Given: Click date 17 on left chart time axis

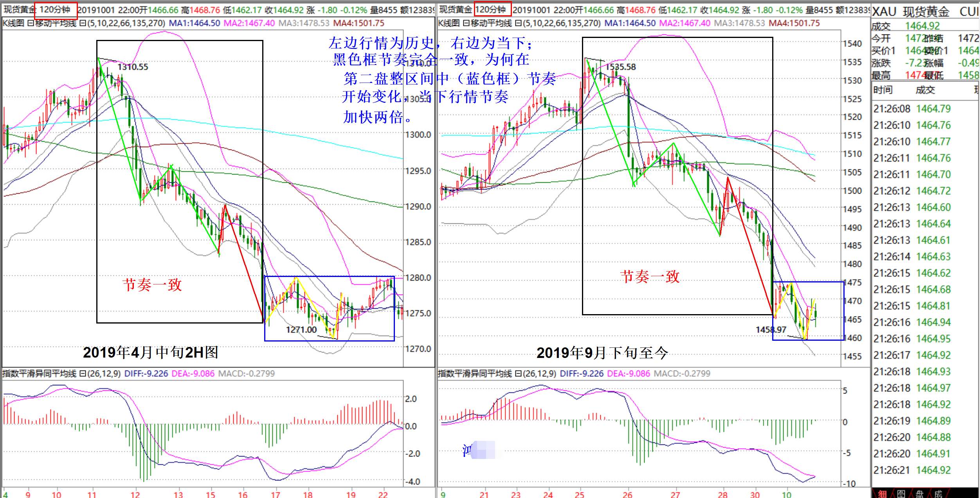Looking at the screenshot, I should point(276,494).
